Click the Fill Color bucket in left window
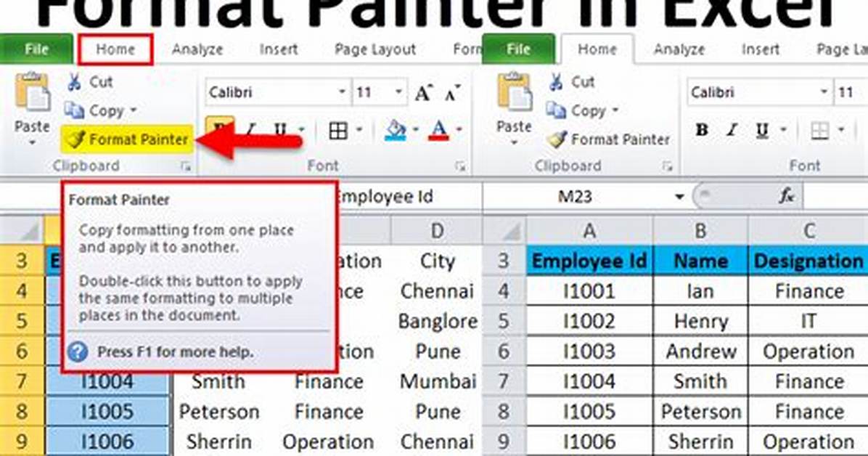 click(x=396, y=130)
